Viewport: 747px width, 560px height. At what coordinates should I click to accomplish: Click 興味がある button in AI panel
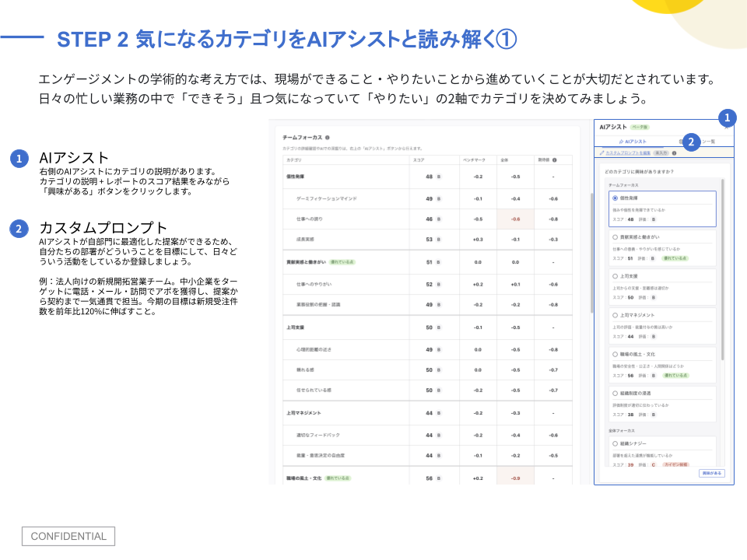[712, 474]
